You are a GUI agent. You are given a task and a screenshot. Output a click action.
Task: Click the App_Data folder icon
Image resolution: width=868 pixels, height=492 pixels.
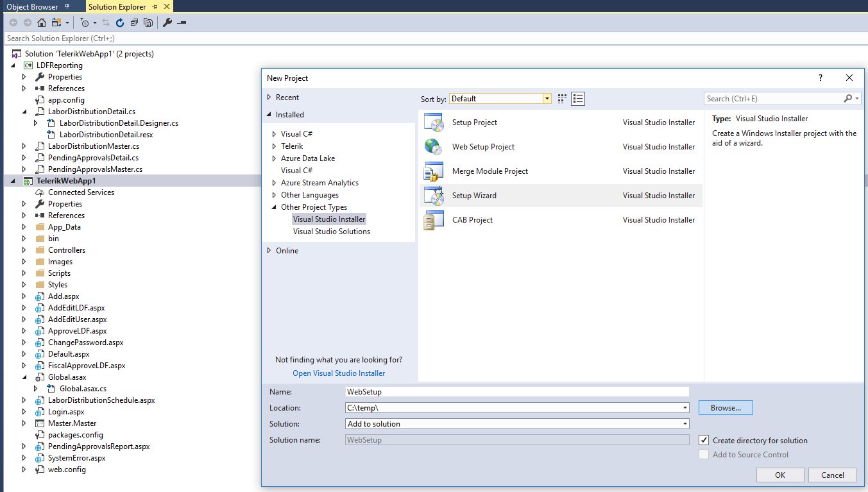coord(40,227)
